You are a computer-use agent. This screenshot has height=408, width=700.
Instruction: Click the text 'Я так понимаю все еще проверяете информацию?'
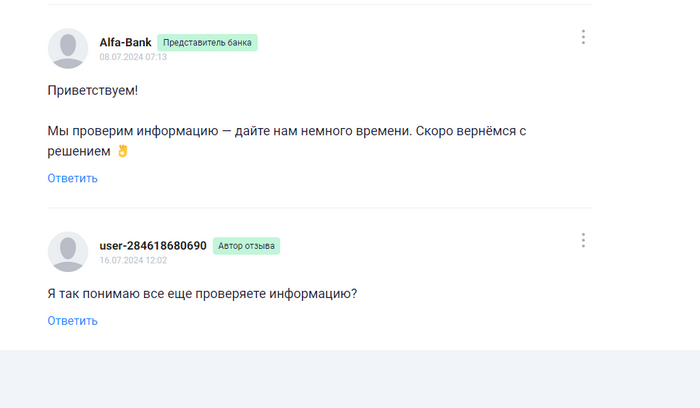pyautogui.click(x=202, y=293)
